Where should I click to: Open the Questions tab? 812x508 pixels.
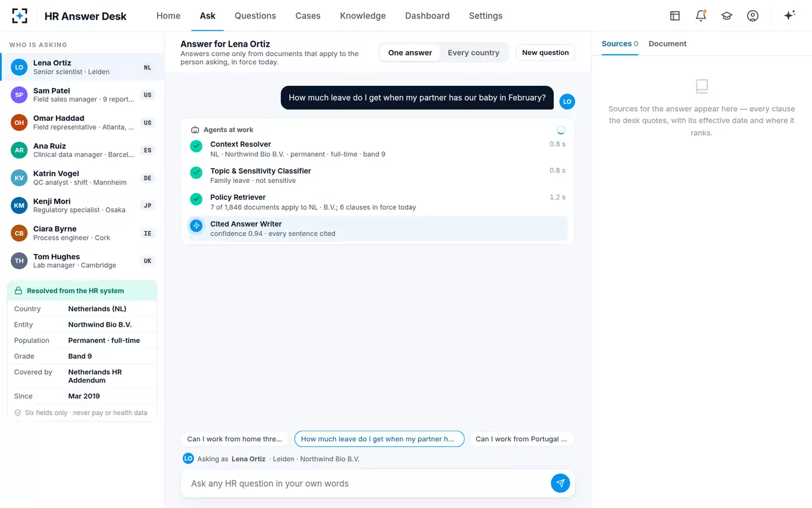[255, 16]
